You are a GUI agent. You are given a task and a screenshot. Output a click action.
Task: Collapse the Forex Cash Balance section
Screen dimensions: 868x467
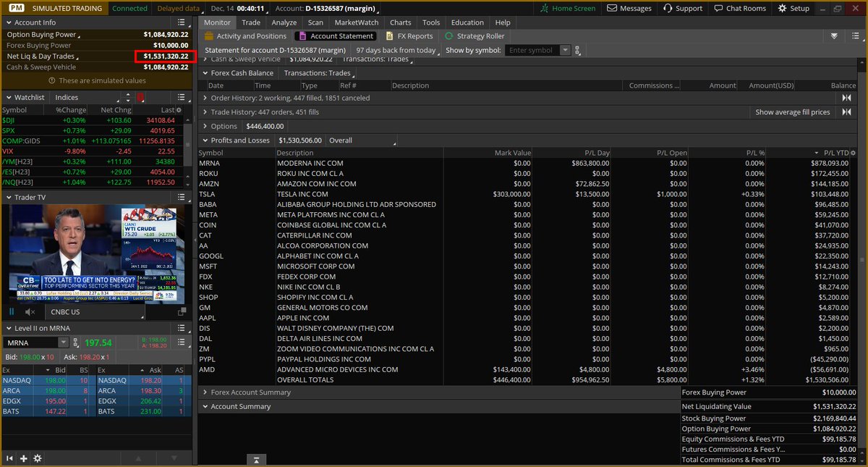(205, 73)
